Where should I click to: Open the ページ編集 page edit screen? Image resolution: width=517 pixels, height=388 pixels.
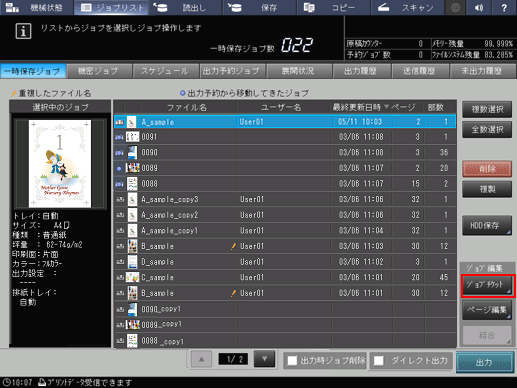point(487,310)
